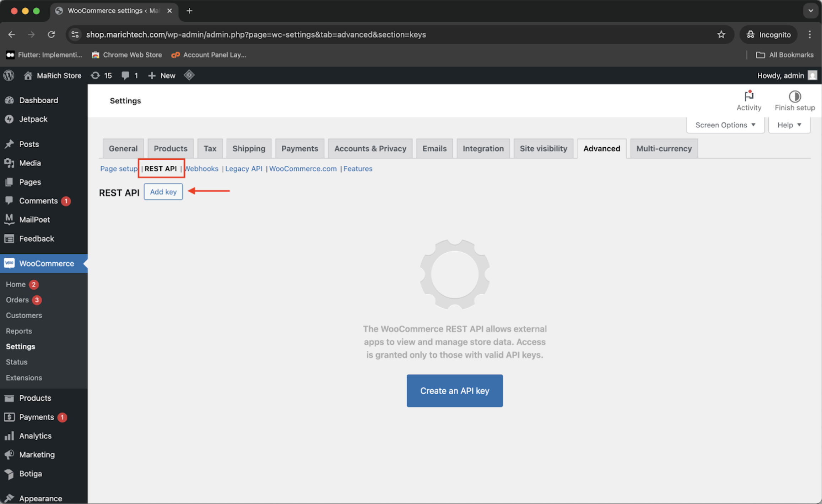Open the Legacy API section link
822x504 pixels.
(244, 169)
